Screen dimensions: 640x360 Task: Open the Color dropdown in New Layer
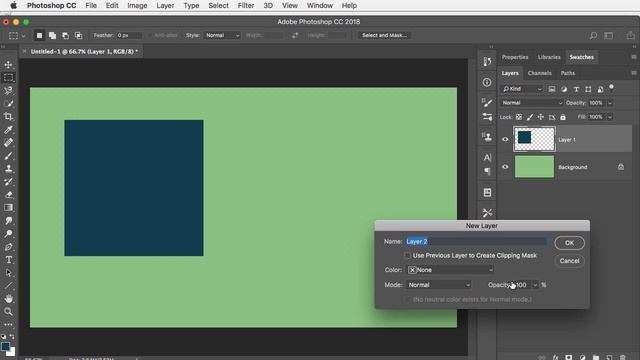pos(451,270)
